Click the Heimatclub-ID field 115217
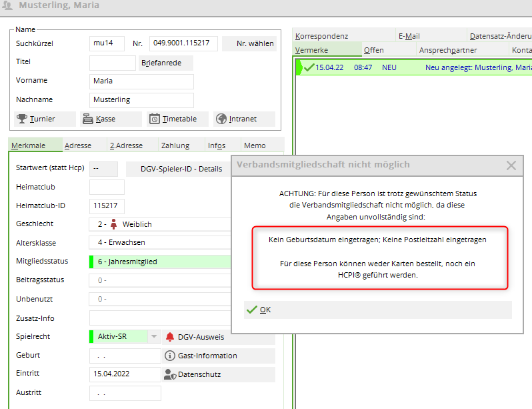The height and width of the screenshot is (409, 532). point(107,206)
